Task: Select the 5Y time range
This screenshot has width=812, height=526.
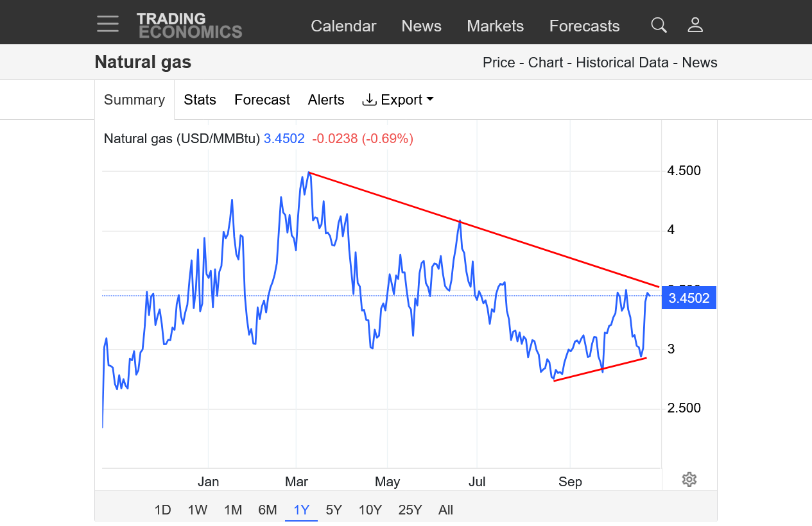Action: click(x=334, y=510)
